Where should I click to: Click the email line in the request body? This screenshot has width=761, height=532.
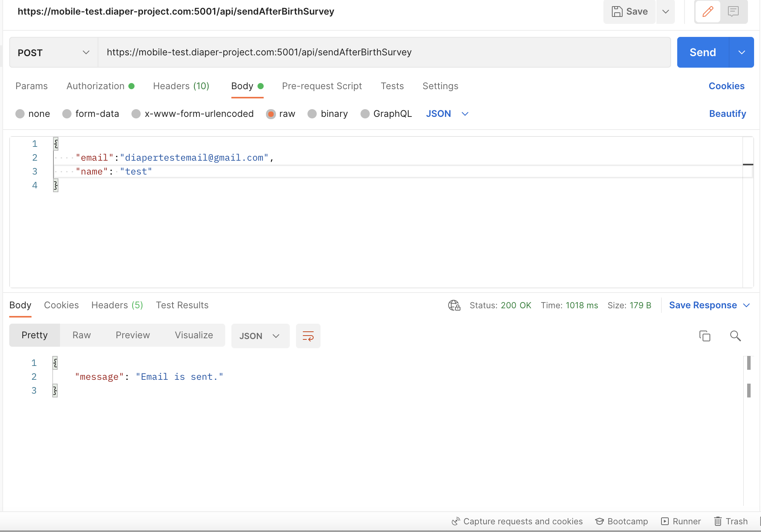[175, 158]
